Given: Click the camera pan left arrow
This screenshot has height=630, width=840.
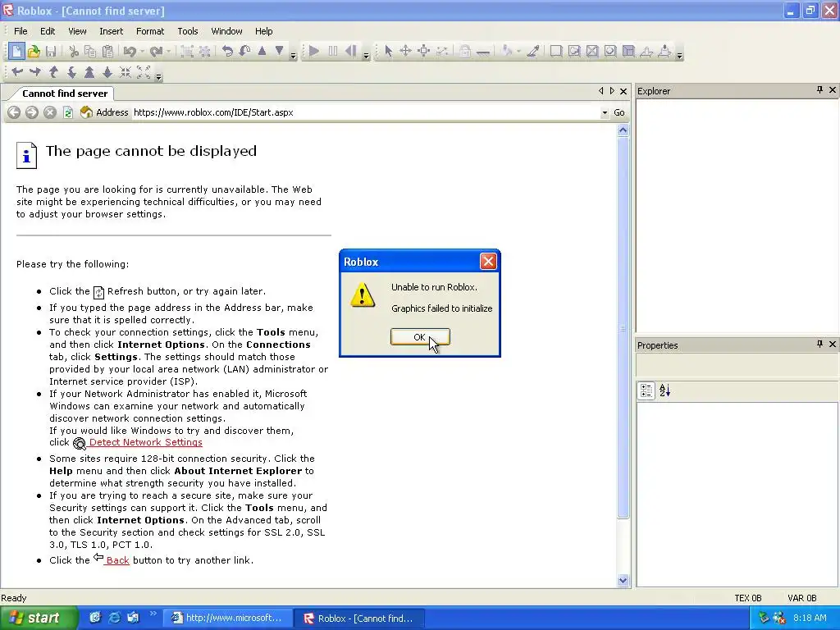Looking at the screenshot, I should (17, 72).
